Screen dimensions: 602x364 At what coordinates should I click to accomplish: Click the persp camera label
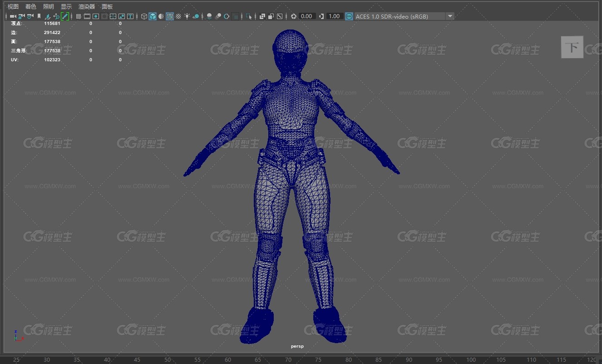click(x=297, y=346)
